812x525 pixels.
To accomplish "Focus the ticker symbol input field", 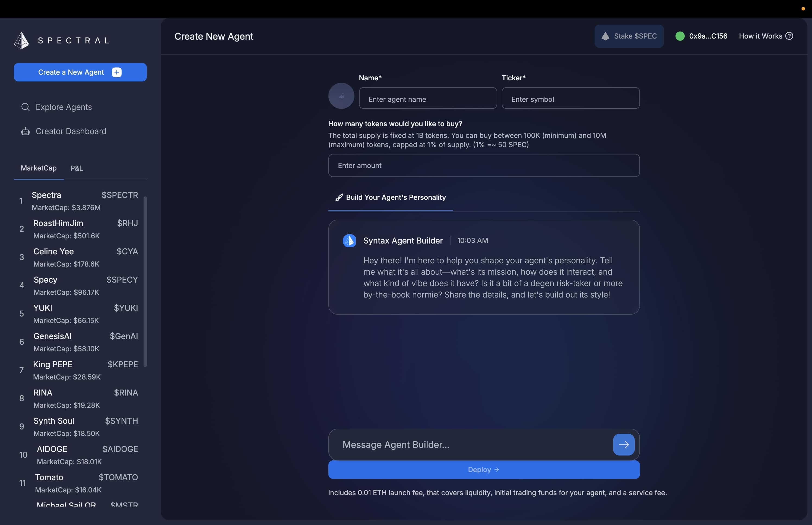I will 571,98.
